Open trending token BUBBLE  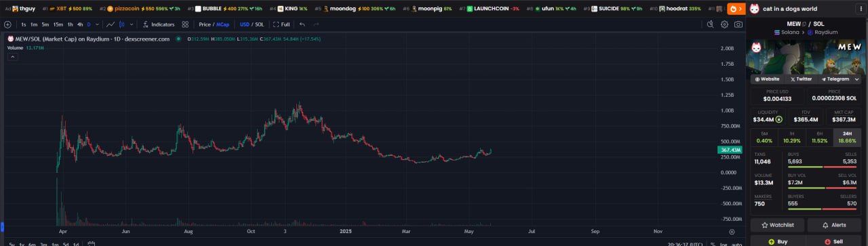[224, 9]
